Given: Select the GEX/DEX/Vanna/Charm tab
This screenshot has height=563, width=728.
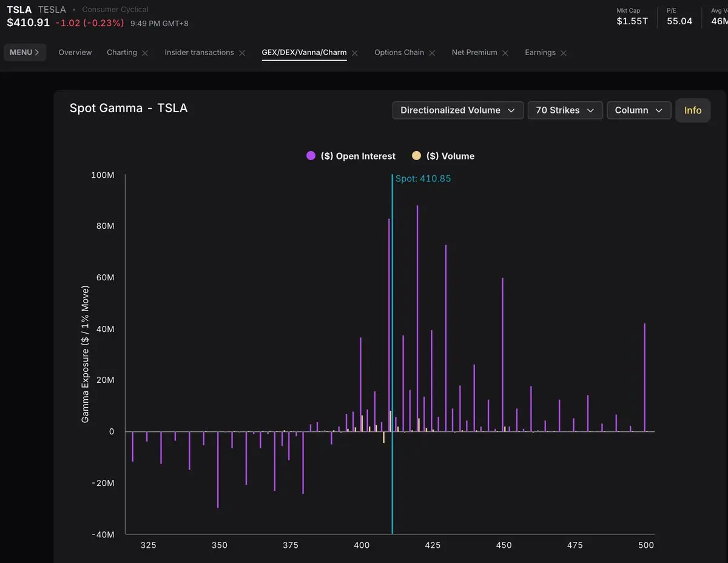Looking at the screenshot, I should point(304,52).
